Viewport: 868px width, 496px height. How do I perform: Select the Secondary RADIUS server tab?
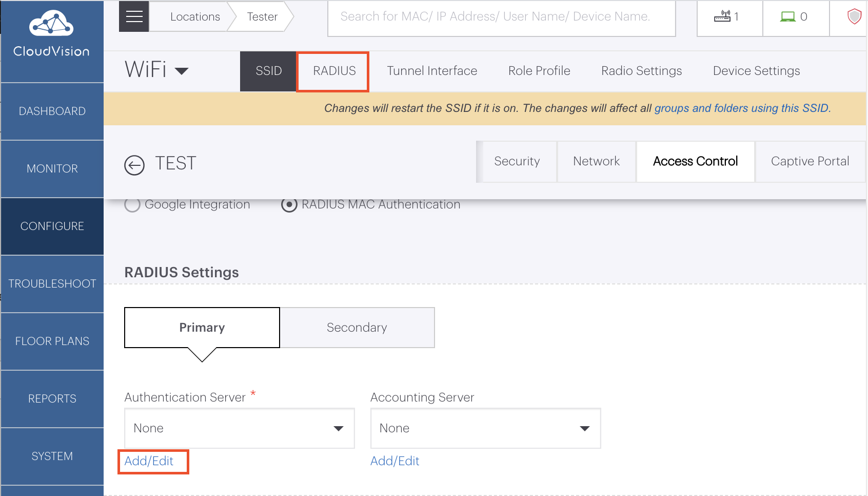[x=357, y=327]
